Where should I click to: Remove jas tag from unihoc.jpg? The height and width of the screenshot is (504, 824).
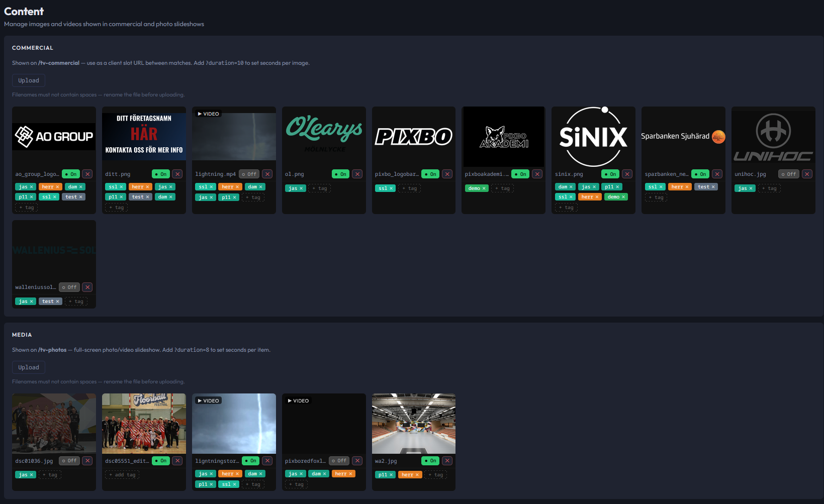[751, 188]
